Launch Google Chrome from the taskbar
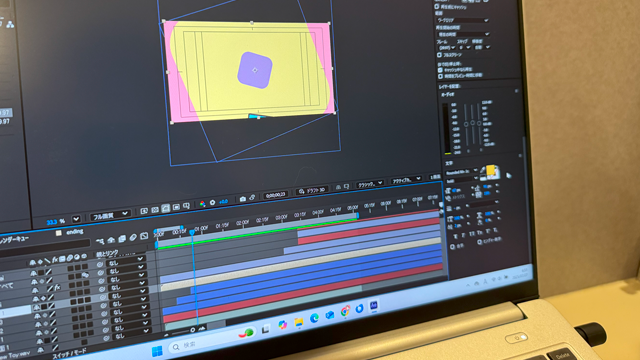This screenshot has width=640, height=360. [x=345, y=311]
